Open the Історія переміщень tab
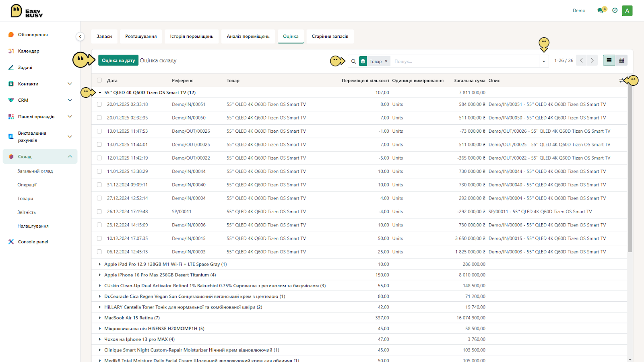 (192, 36)
